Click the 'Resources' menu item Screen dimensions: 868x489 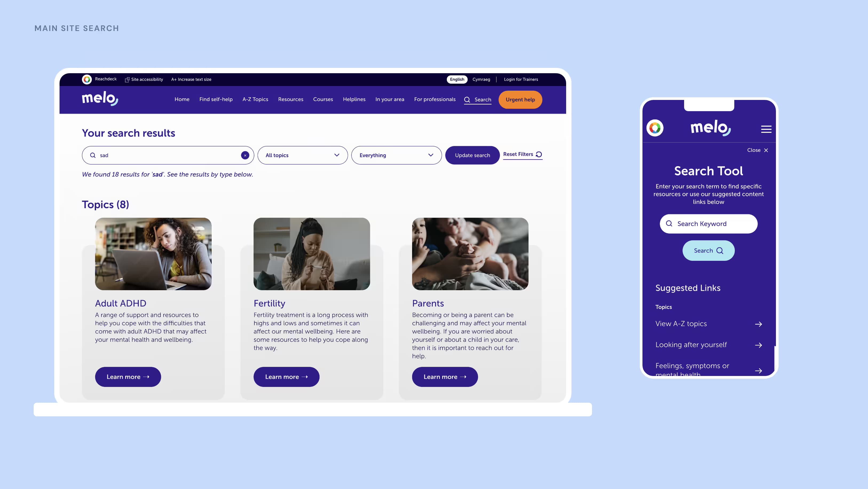(290, 100)
